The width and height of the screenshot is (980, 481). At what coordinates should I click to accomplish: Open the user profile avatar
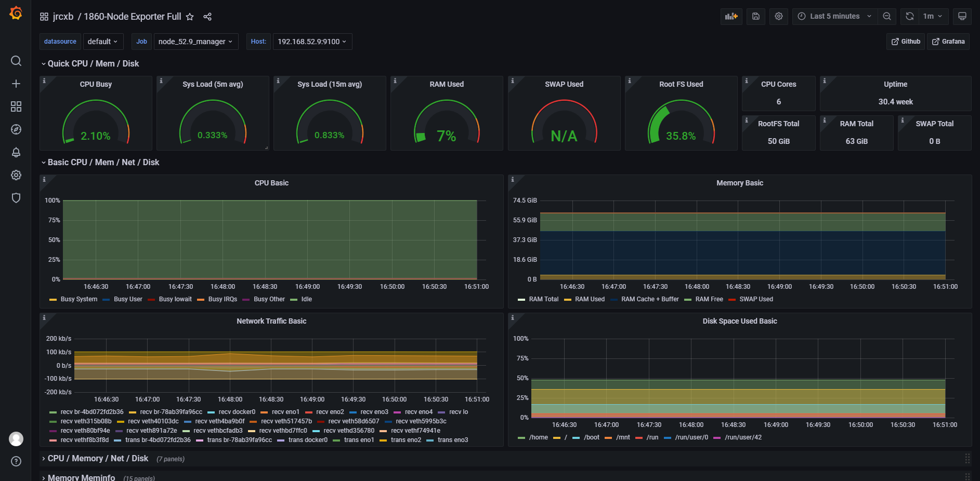[16, 439]
